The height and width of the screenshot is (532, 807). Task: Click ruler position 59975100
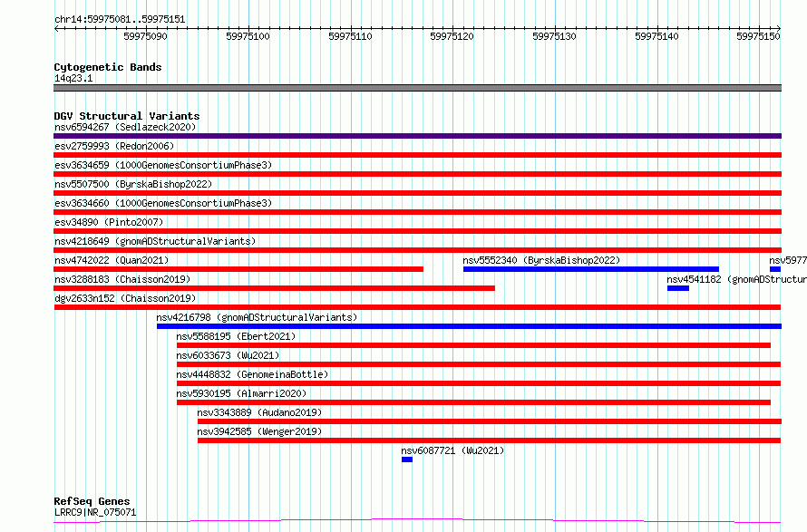click(x=248, y=36)
